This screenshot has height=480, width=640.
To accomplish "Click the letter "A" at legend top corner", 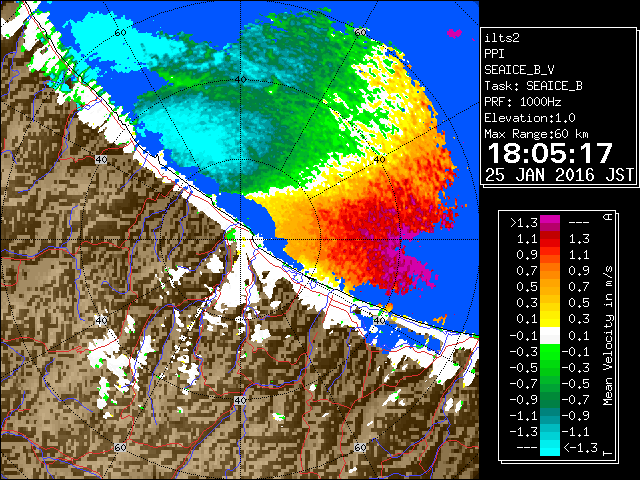I will [608, 216].
